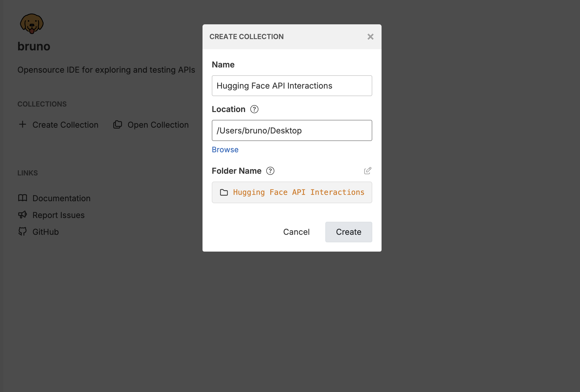
Task: Click the Documentation book icon
Action: 23,198
